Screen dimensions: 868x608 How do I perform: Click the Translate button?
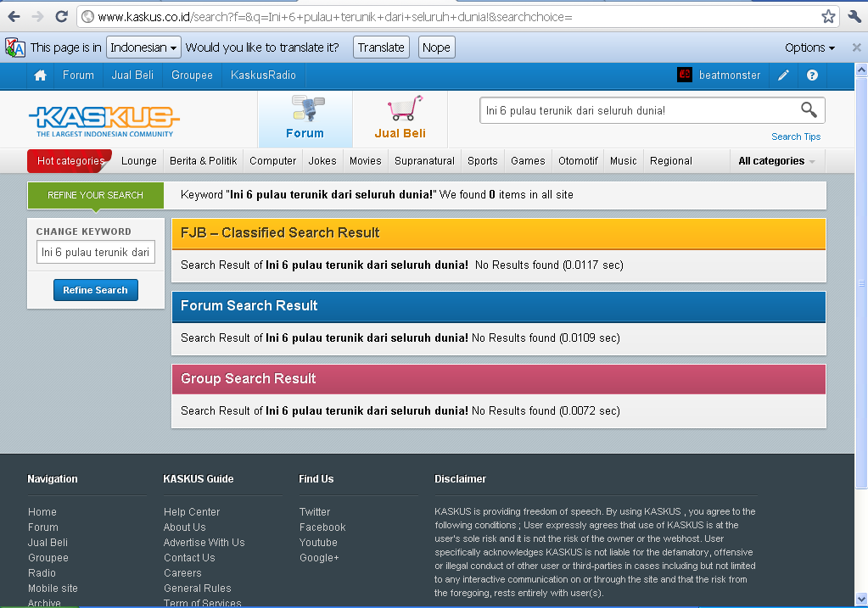point(381,47)
